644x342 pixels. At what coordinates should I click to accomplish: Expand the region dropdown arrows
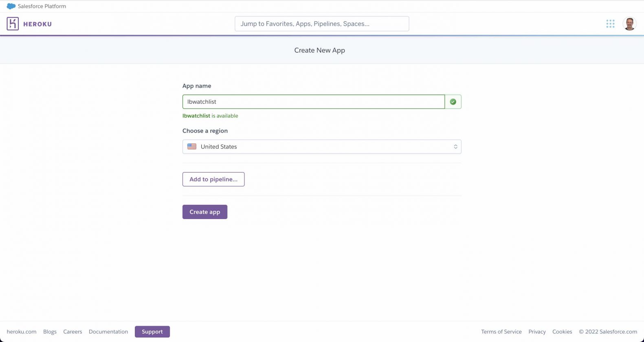455,147
